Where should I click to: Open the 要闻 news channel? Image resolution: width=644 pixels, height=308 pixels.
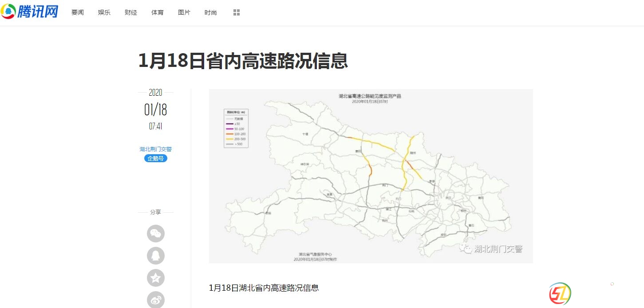pos(78,13)
